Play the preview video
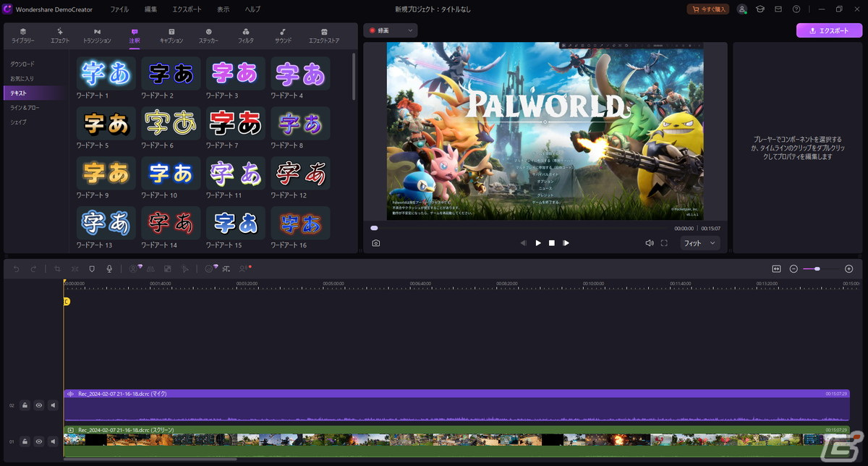Image resolution: width=868 pixels, height=466 pixels. pos(537,243)
